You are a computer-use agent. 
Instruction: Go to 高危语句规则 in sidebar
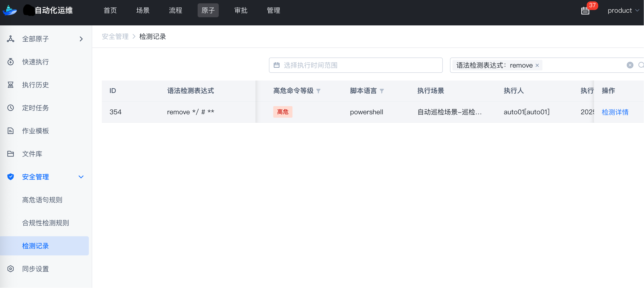pyautogui.click(x=42, y=200)
